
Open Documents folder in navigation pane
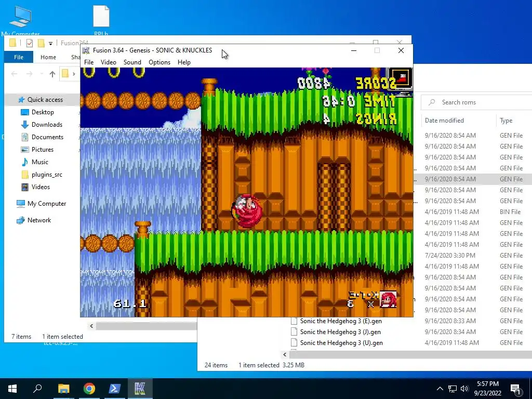pyautogui.click(x=47, y=137)
